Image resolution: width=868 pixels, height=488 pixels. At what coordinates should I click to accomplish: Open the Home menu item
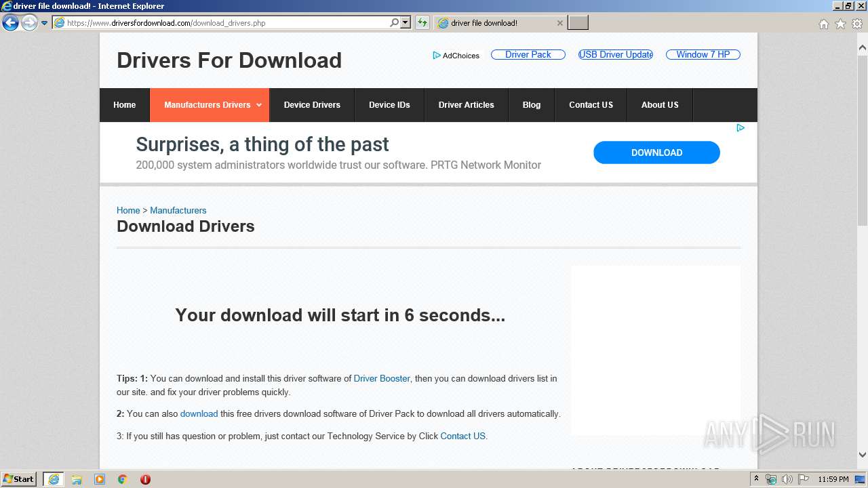pos(125,105)
